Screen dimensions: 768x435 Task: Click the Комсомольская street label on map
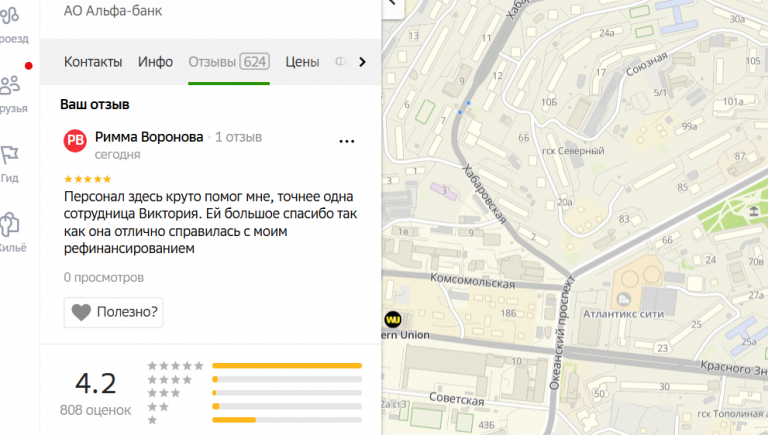tap(473, 281)
